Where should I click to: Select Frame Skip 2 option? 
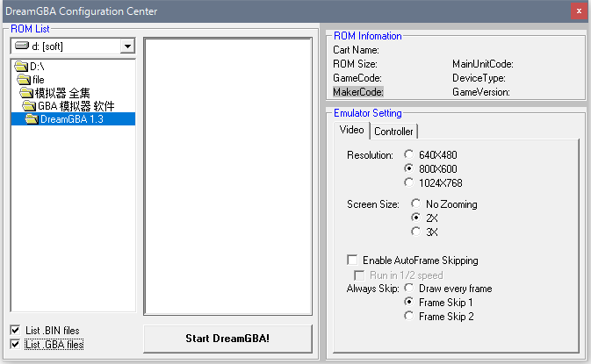coord(408,317)
